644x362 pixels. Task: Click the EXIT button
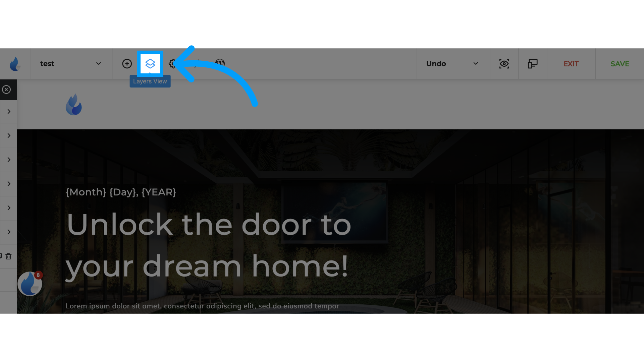[x=572, y=64]
